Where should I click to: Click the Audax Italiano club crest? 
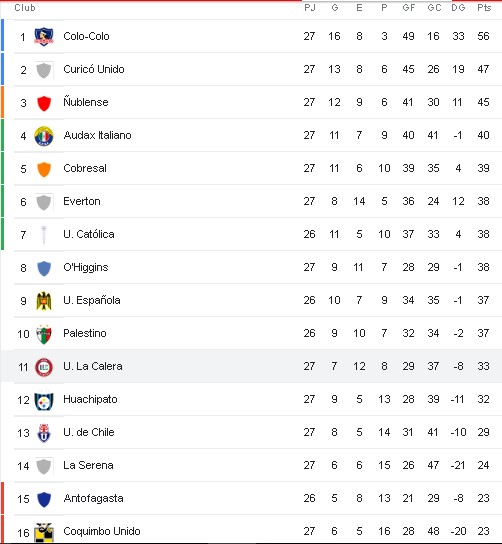point(44,136)
